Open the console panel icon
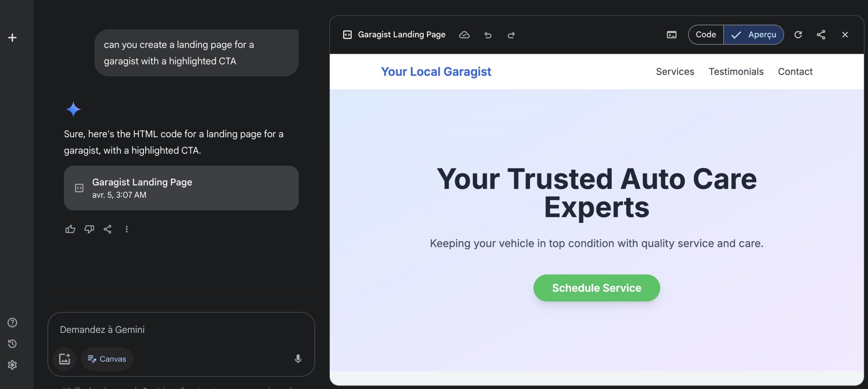Viewport: 868px width, 389px height. (671, 35)
